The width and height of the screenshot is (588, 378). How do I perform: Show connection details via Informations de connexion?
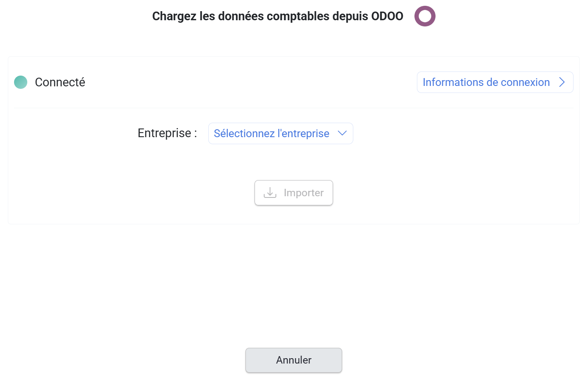click(x=495, y=82)
